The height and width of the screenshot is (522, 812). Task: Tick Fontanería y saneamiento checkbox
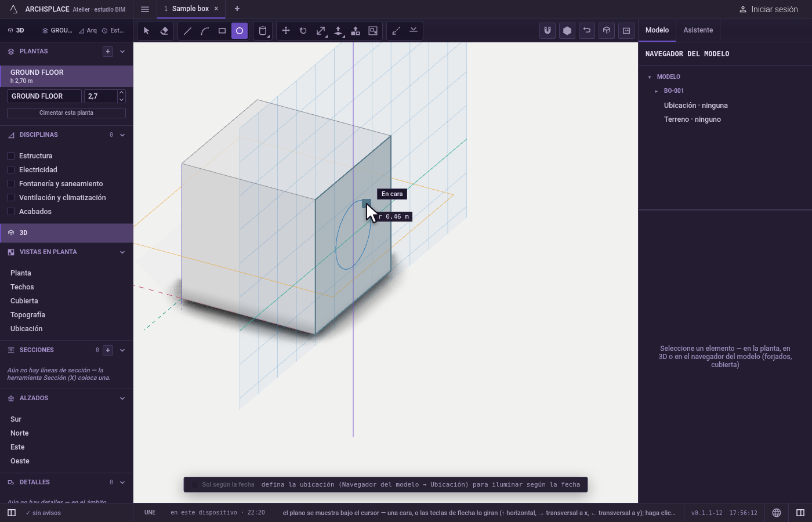click(10, 184)
